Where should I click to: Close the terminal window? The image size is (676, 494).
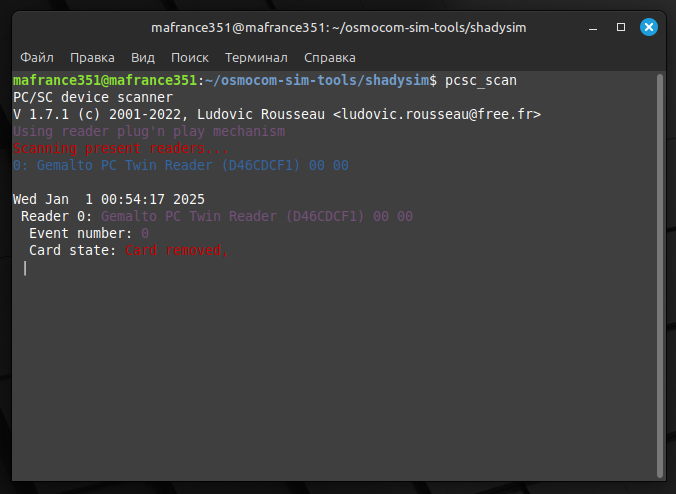648,27
